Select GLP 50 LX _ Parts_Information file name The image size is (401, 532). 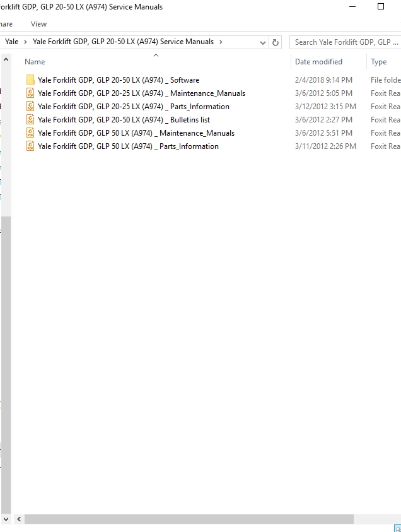coord(128,146)
